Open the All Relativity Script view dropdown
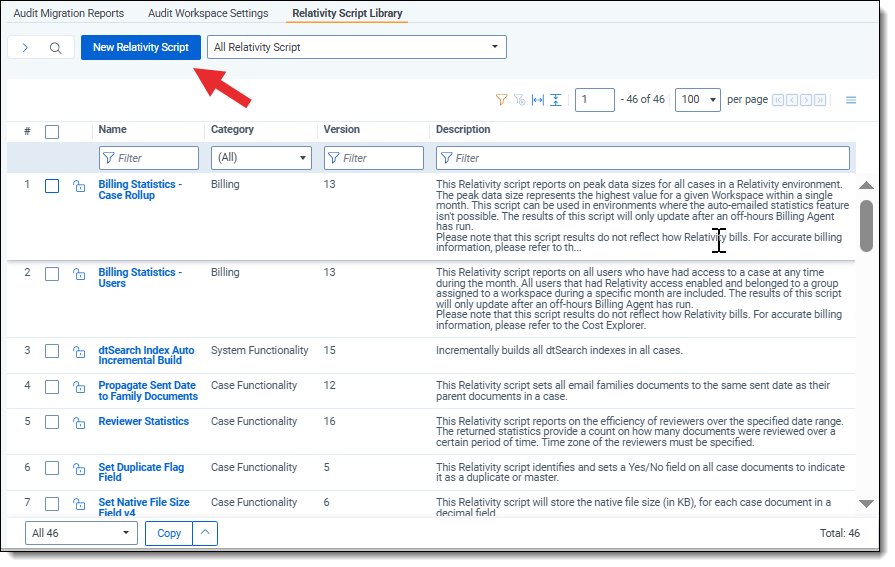The height and width of the screenshot is (567, 895). click(358, 47)
